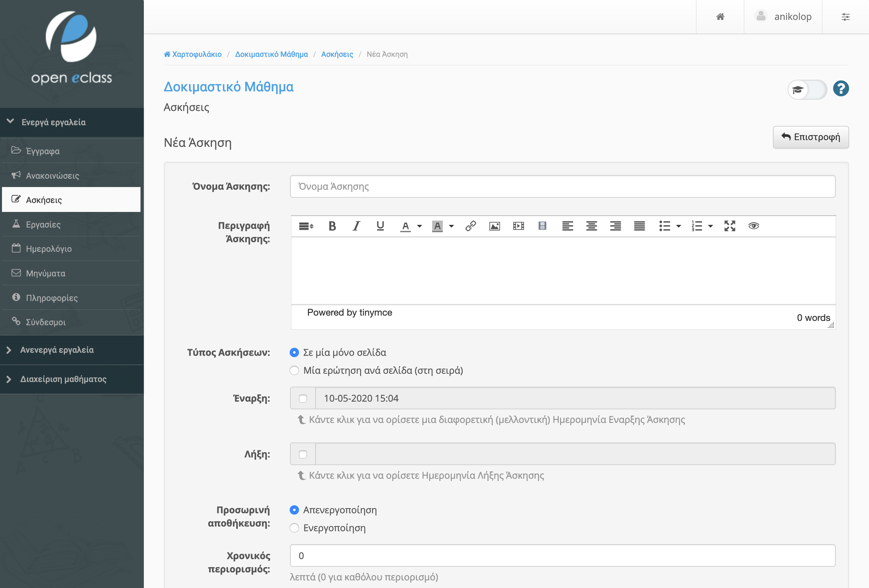Insert a link using chain icon

470,226
